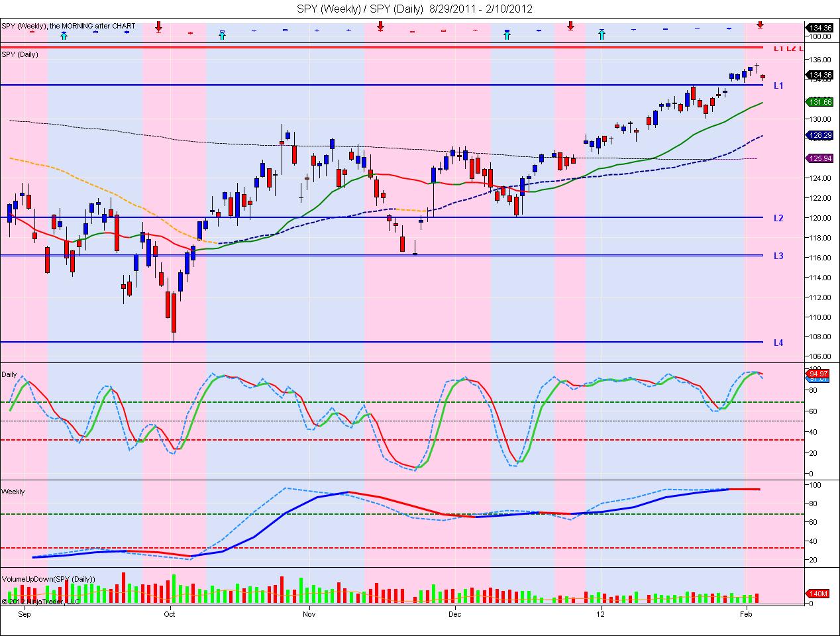Click the © 2012 NinjaTrader, LLC copyright text

tap(40, 602)
